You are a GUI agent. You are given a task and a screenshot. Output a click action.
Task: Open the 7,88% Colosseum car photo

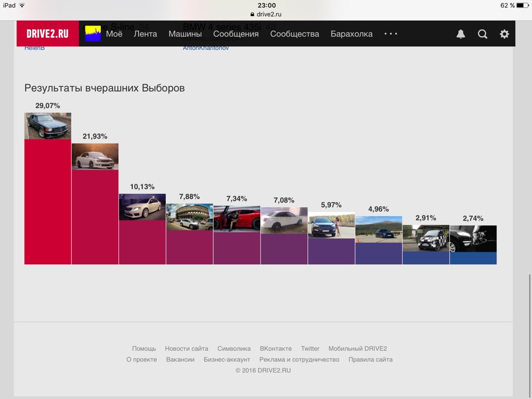tap(190, 217)
